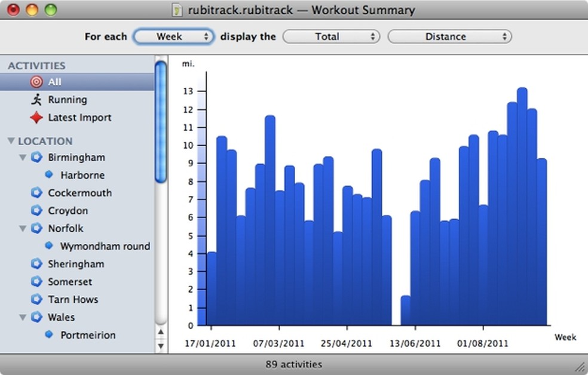The width and height of the screenshot is (588, 375).
Task: Open the Distance metric dropdown
Action: (x=449, y=36)
